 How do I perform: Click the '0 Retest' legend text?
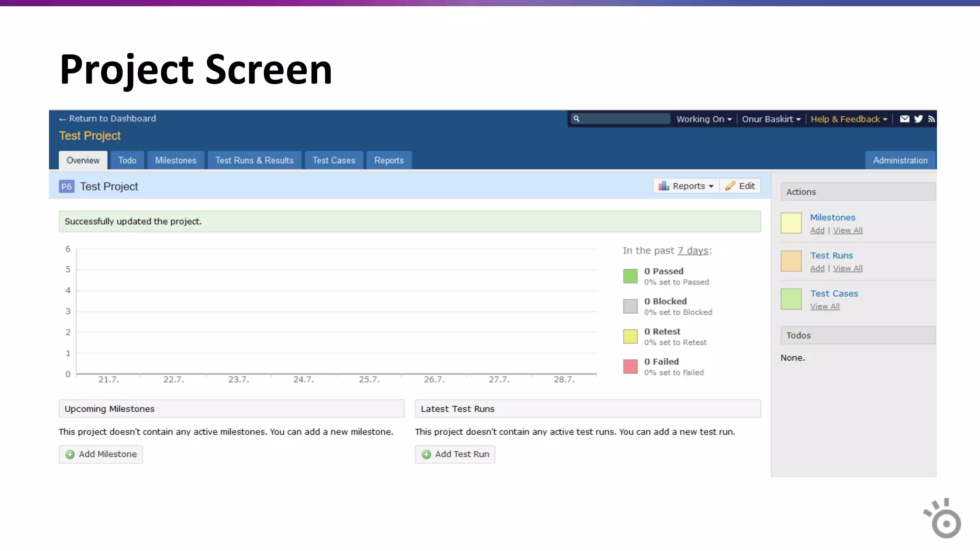[662, 331]
